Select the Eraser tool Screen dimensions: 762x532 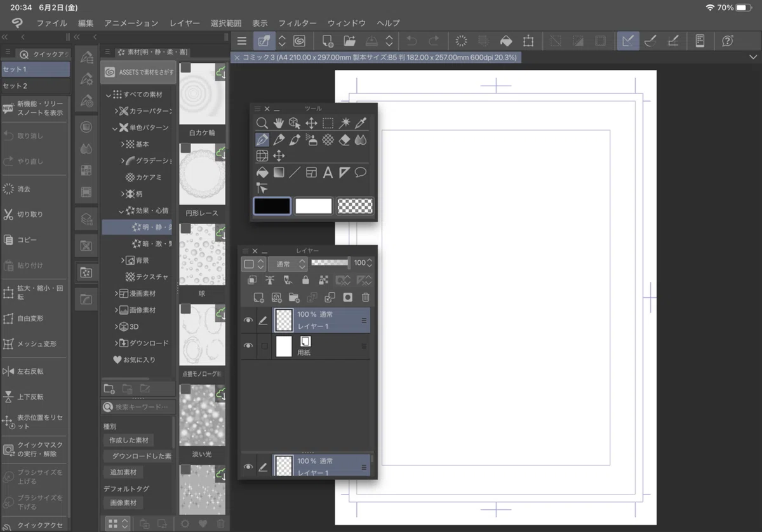coord(344,140)
